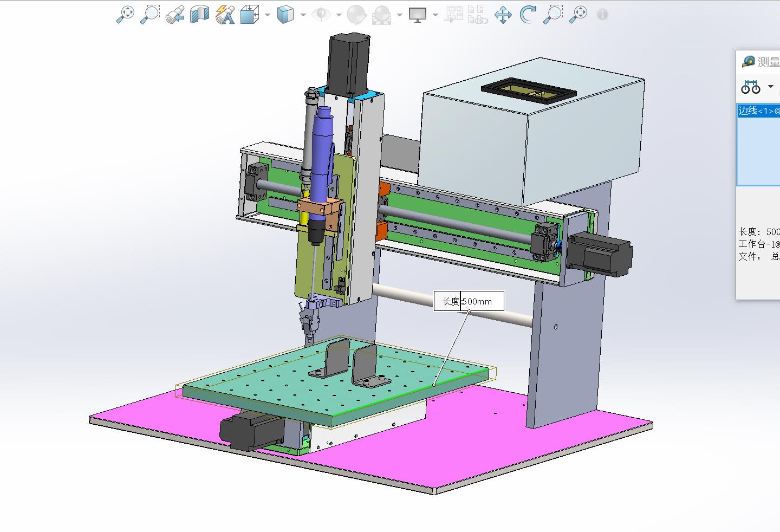Expand the Hide/Show Items dropdown arrow
This screenshot has width=780, height=532.
click(x=339, y=15)
